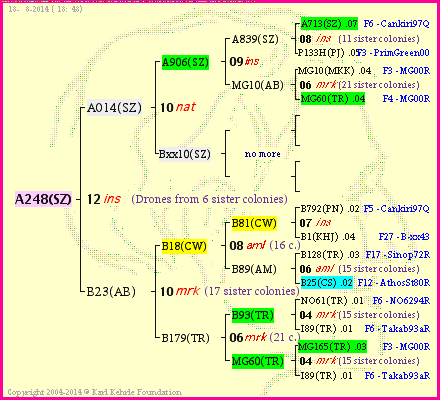Follow the F6 - Cankiri97Q link
This screenshot has height=400, width=440.
tap(396, 24)
